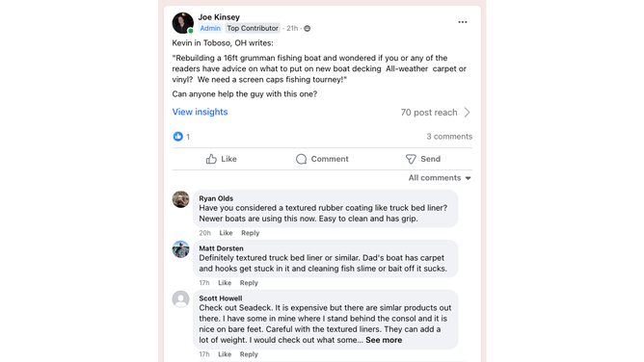The height and width of the screenshot is (362, 644).
Task: Click Reply under Scott Howell's comment
Action: tap(249, 354)
